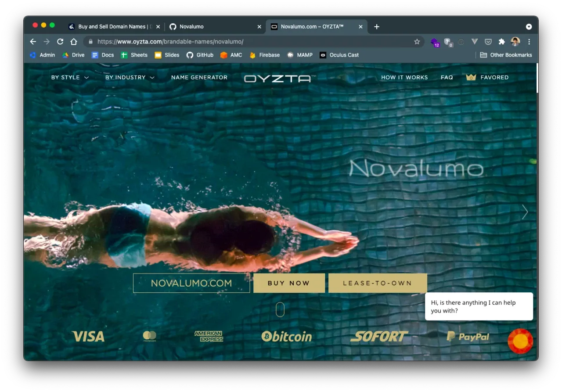The image size is (562, 392).
Task: Open the Chrome three-dot menu
Action: point(529,42)
